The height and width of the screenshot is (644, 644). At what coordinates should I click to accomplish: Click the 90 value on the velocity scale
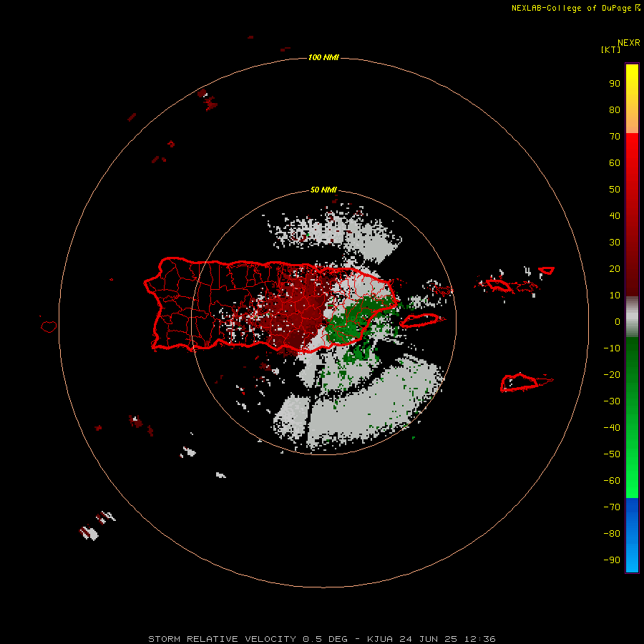coord(615,84)
